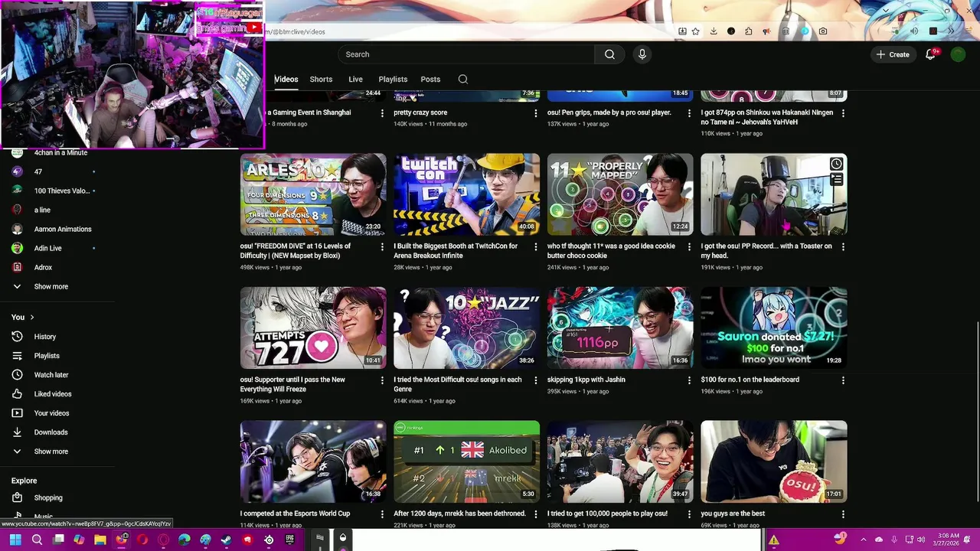Screen dimensions: 980x551
Task: Open Liked videos in sidebar
Action: click(x=52, y=394)
